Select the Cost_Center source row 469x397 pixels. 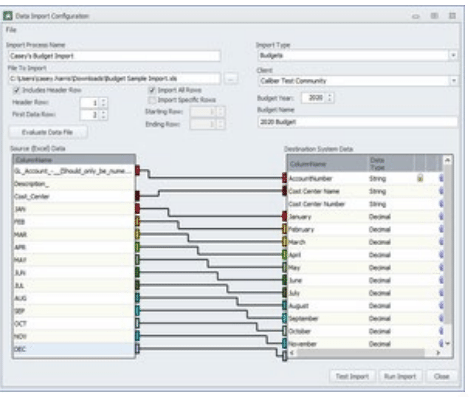[x=74, y=196]
